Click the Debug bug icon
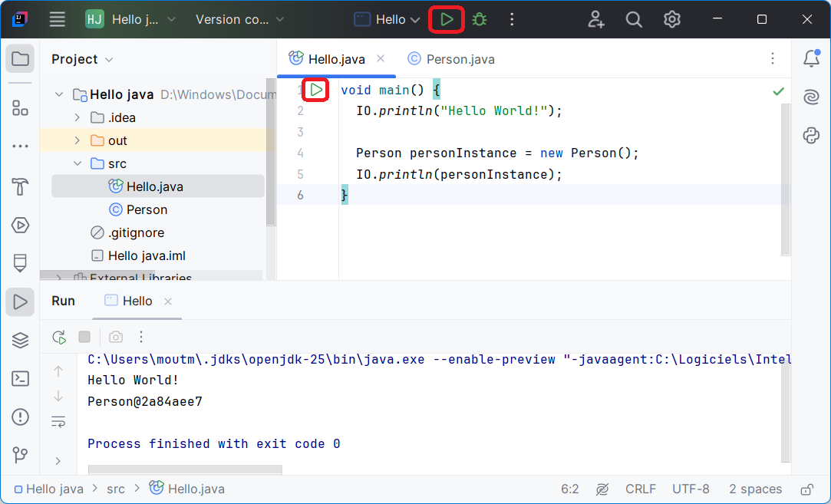 (480, 20)
